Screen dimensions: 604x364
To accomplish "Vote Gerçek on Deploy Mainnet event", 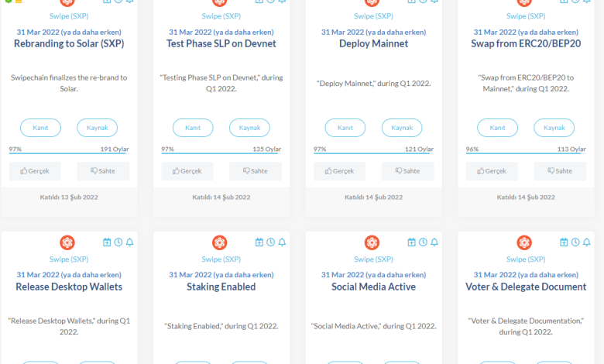I will 339,171.
